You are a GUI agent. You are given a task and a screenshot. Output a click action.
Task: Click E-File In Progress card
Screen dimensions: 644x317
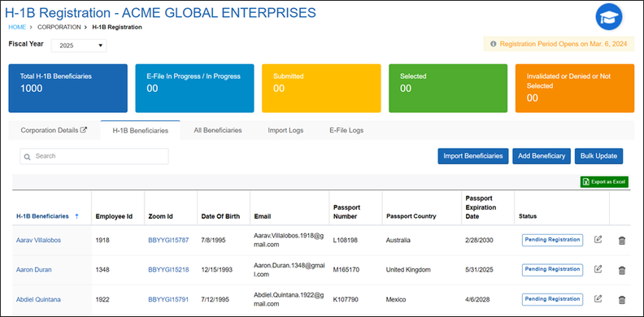click(x=194, y=89)
